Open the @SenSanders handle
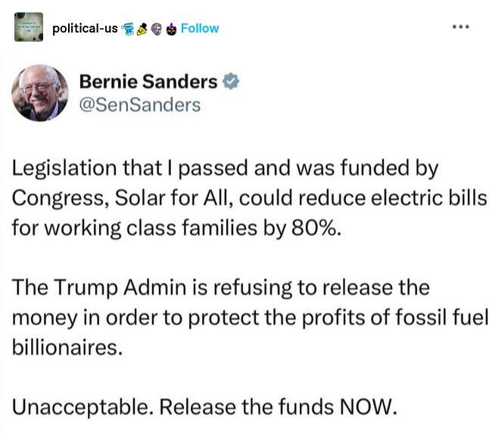This screenshot has width=489, height=448. click(140, 105)
